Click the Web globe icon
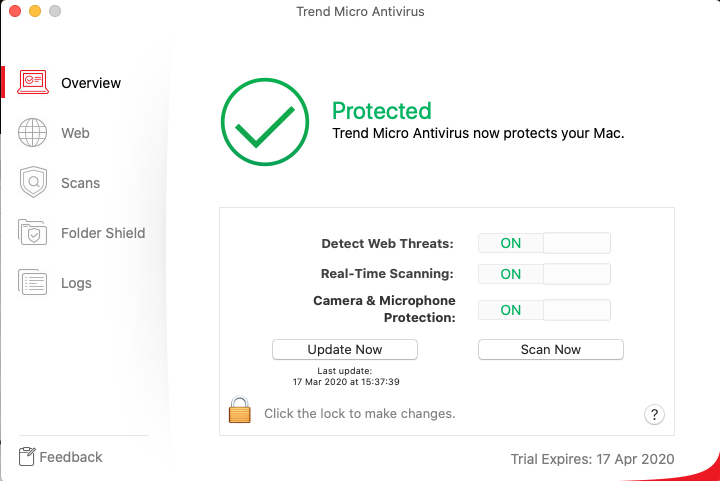Image resolution: width=720 pixels, height=481 pixels. pyautogui.click(x=33, y=133)
